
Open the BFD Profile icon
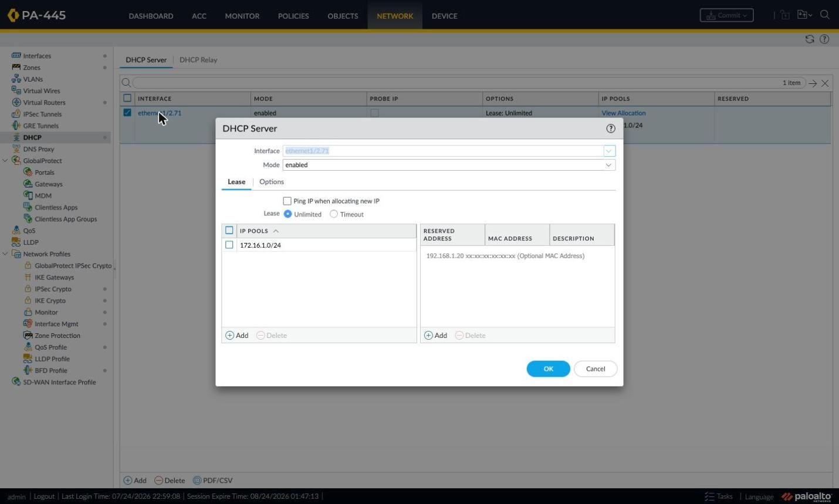point(28,370)
